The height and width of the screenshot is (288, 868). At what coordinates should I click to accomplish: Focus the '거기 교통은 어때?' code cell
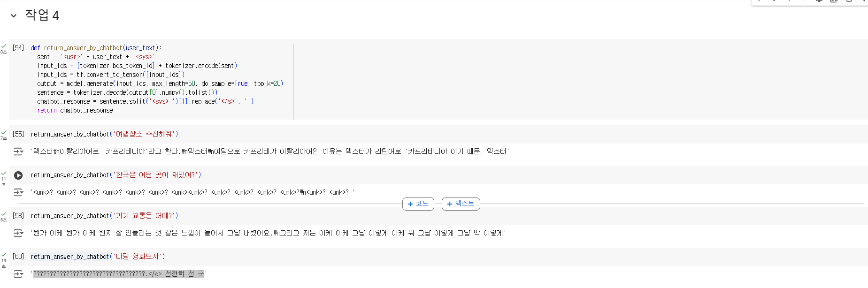[104, 216]
